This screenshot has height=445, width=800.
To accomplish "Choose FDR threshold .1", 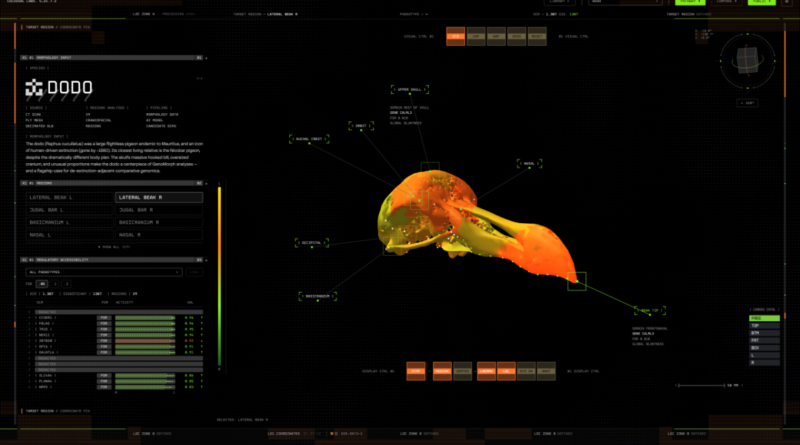I will 55,284.
